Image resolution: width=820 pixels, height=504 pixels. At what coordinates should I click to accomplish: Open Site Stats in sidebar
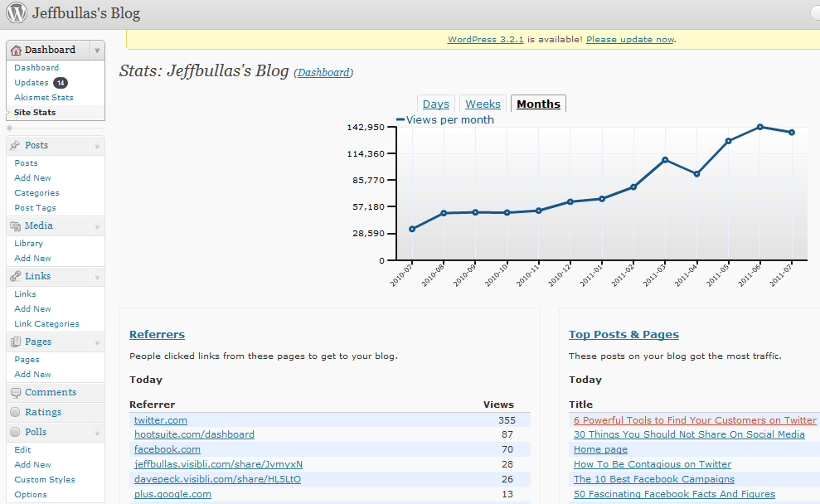(35, 113)
